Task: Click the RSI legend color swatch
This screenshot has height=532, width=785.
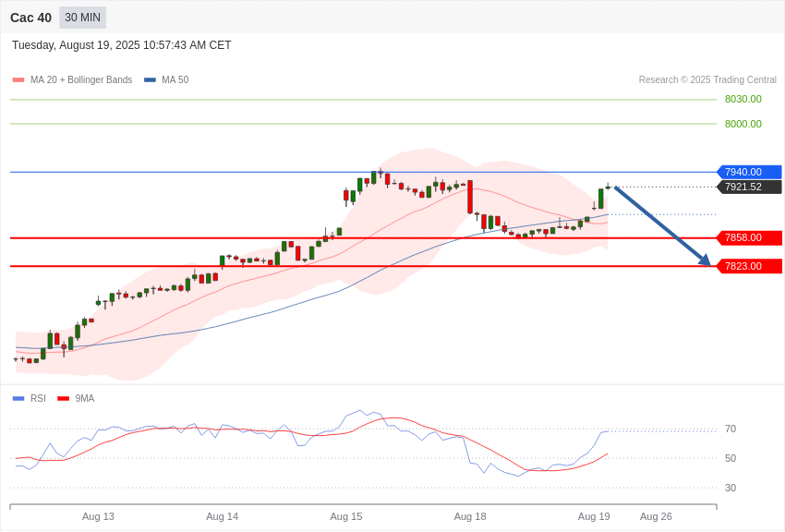Action: click(x=18, y=398)
